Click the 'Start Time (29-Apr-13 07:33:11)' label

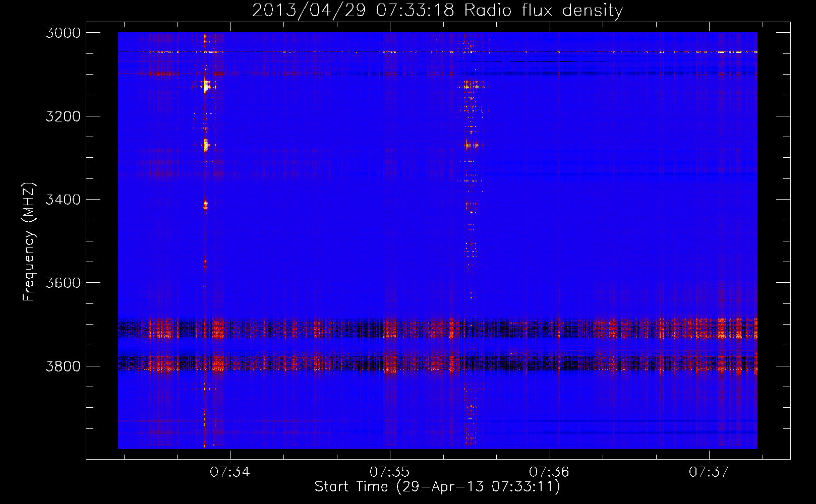point(437,487)
